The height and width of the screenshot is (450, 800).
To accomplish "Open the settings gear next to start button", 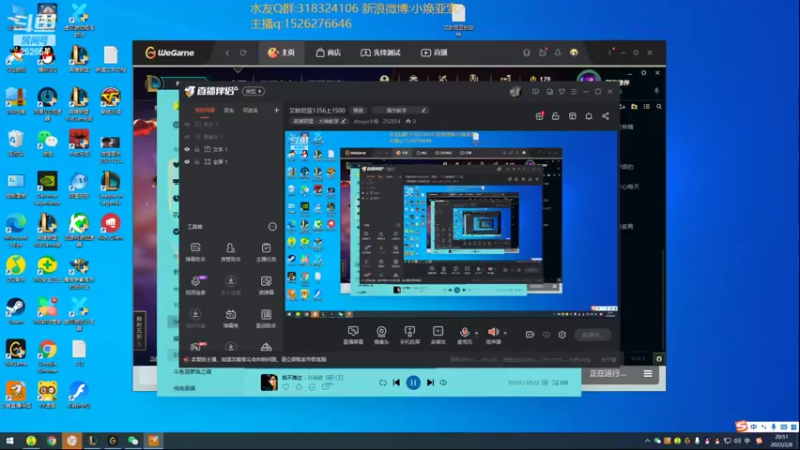I will (562, 335).
